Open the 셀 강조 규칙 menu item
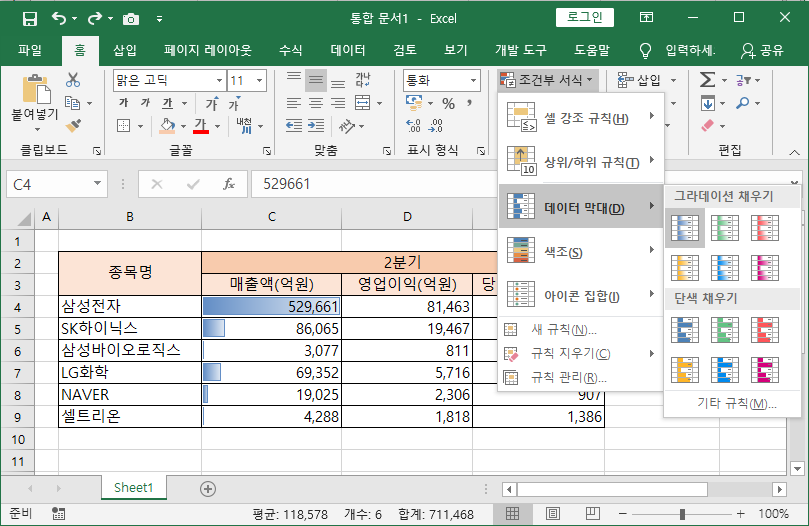Viewport: 809px width, 526px height. click(580, 118)
